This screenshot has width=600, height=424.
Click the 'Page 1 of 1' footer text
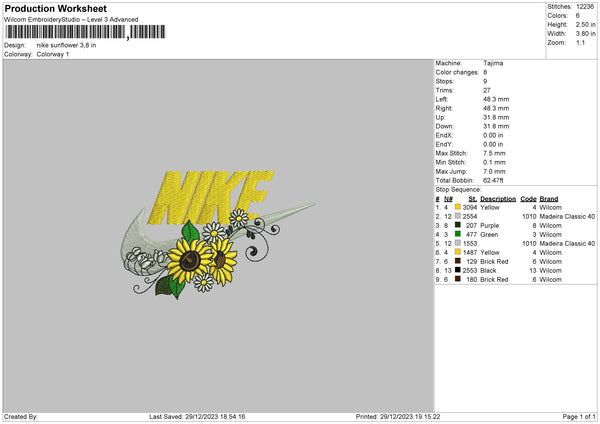pyautogui.click(x=579, y=417)
